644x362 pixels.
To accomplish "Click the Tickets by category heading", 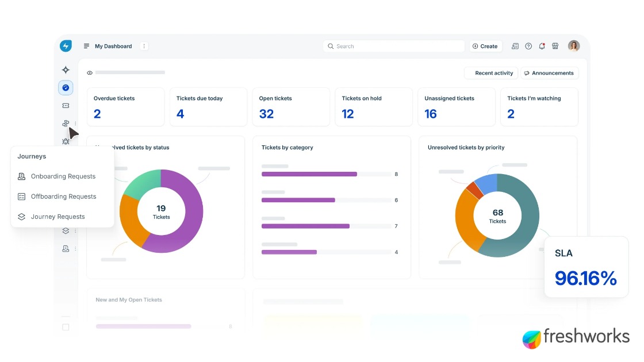I will click(x=287, y=147).
